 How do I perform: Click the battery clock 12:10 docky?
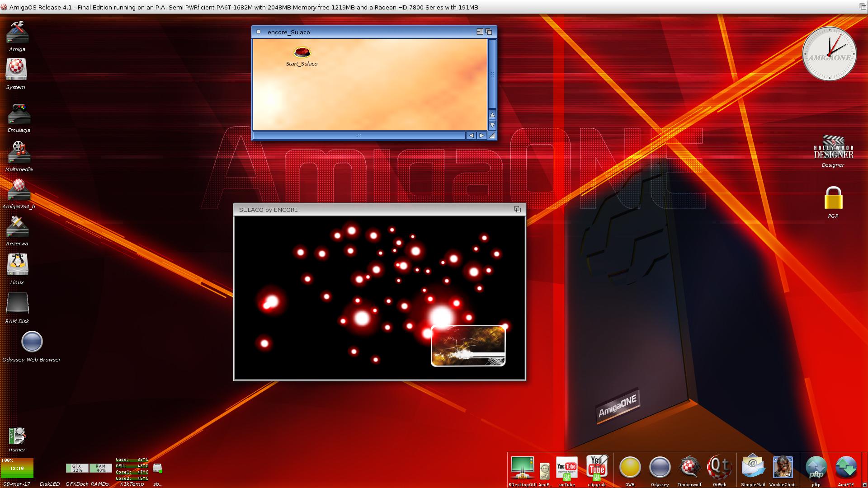[x=17, y=468]
